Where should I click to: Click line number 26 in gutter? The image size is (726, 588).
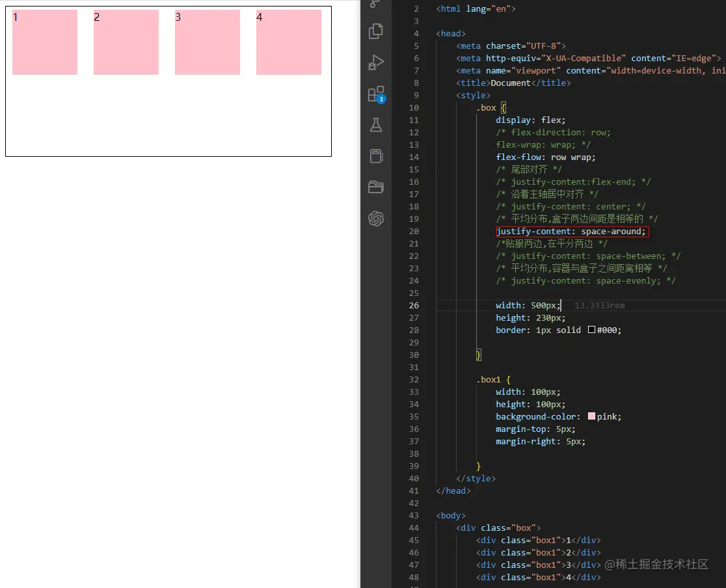point(414,306)
